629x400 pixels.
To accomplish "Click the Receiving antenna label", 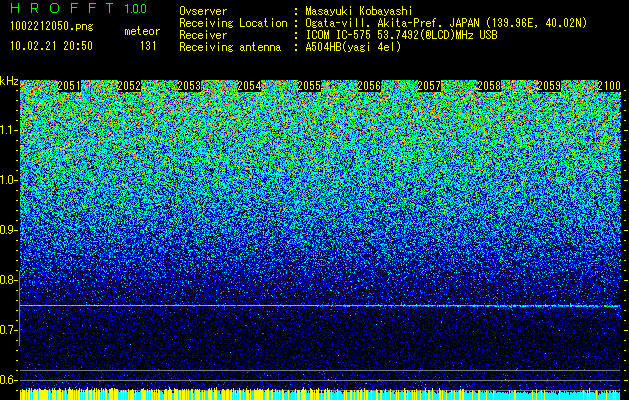I will 230,47.
